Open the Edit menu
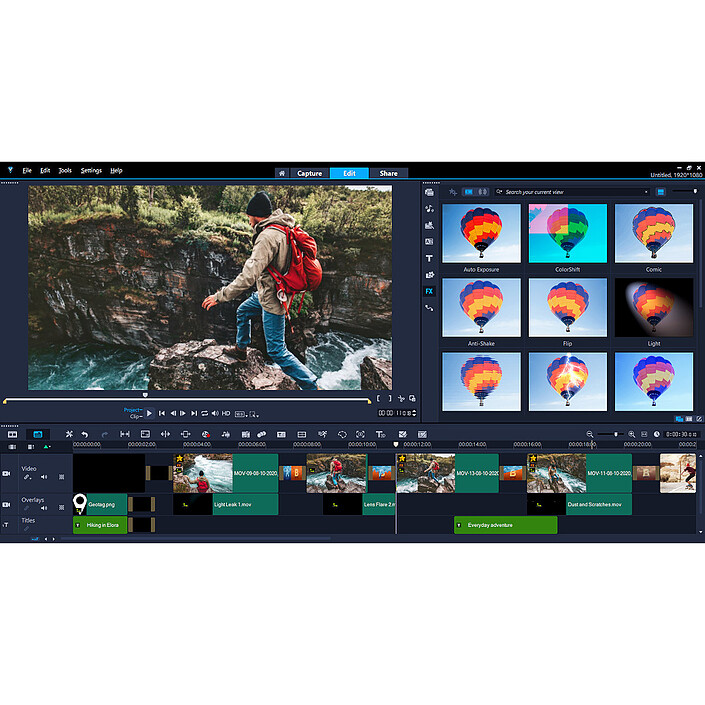This screenshot has width=705, height=705. click(45, 171)
